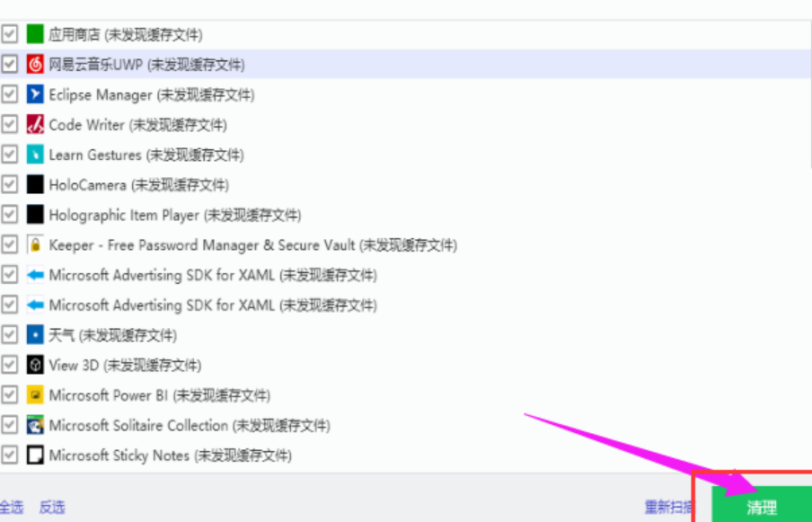Click the 重新扫描 rescan link
812x522 pixels.
[x=668, y=508]
